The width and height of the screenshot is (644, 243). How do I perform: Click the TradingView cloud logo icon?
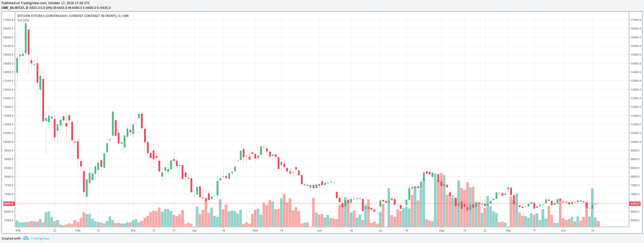(x=26, y=238)
